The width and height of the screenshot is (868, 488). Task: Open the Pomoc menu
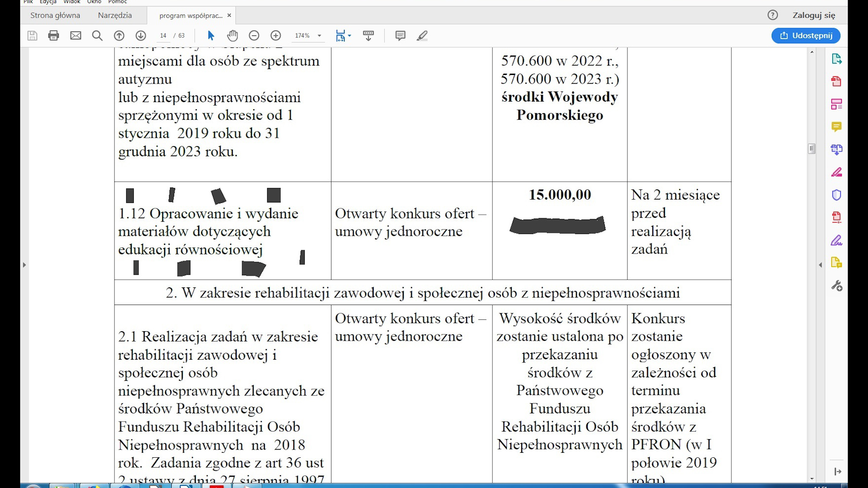pos(118,2)
